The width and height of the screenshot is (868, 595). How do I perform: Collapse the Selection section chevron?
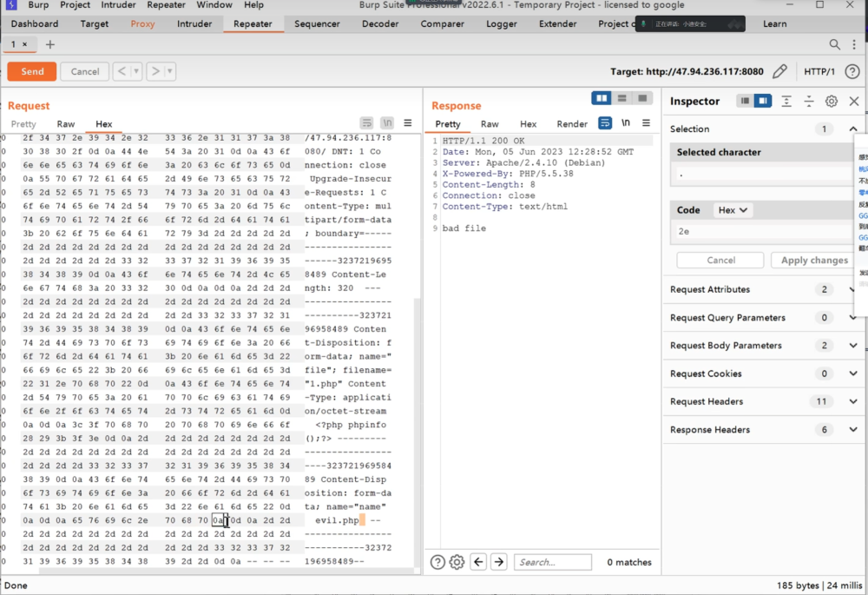click(853, 129)
